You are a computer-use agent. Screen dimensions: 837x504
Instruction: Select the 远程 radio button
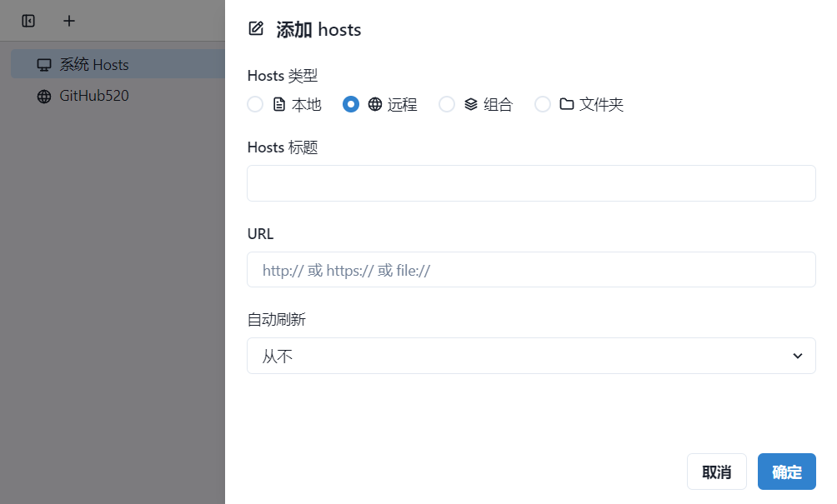351,104
